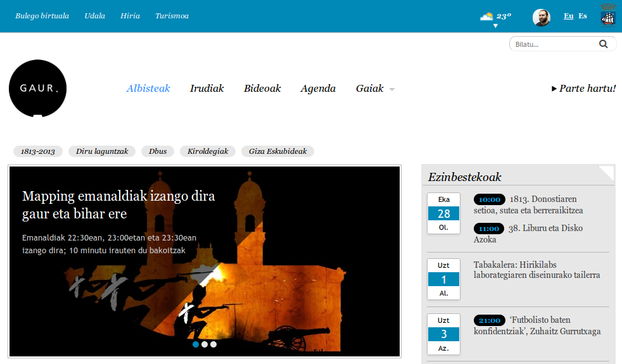The height and width of the screenshot is (364, 622).
Task: Expand the weather forecast arrow below the temperature
Action: point(495,27)
